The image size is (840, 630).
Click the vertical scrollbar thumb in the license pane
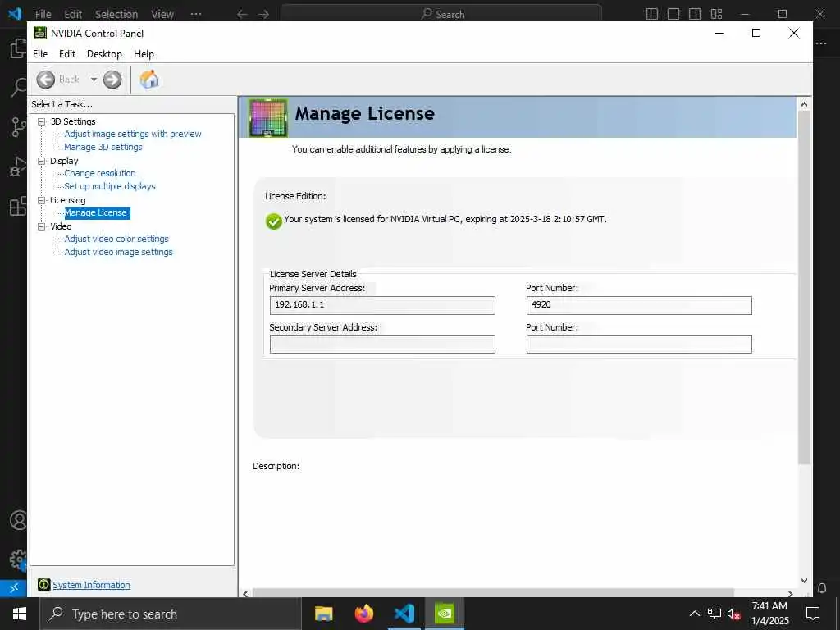tap(804, 287)
